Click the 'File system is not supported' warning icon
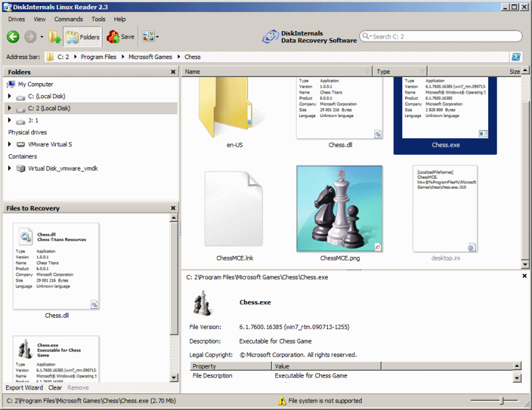 [x=282, y=401]
